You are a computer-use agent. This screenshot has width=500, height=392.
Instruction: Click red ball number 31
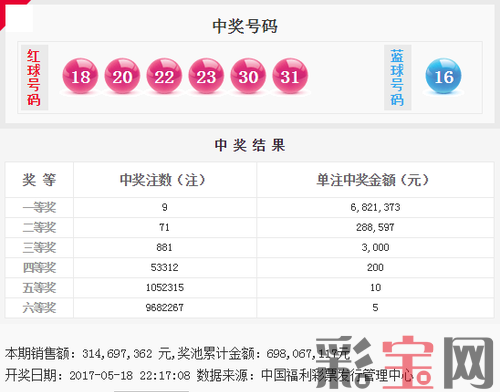coord(290,76)
